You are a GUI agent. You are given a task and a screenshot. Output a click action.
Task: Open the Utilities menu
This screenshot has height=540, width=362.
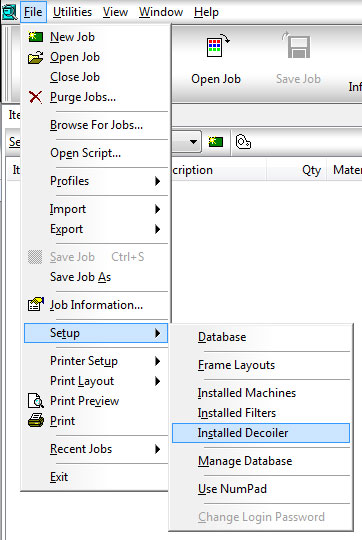pos(72,12)
